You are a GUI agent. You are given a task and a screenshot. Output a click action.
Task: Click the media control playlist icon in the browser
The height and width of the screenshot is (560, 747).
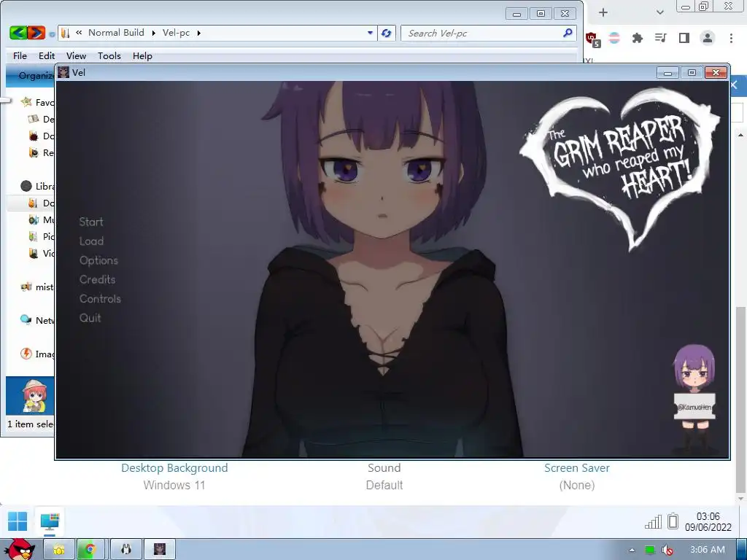(x=661, y=38)
